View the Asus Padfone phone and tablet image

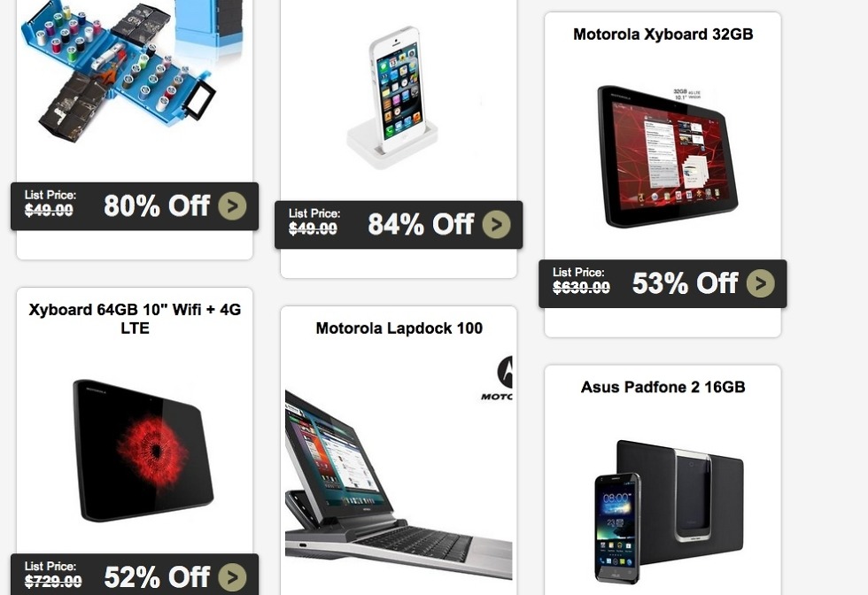tap(669, 512)
